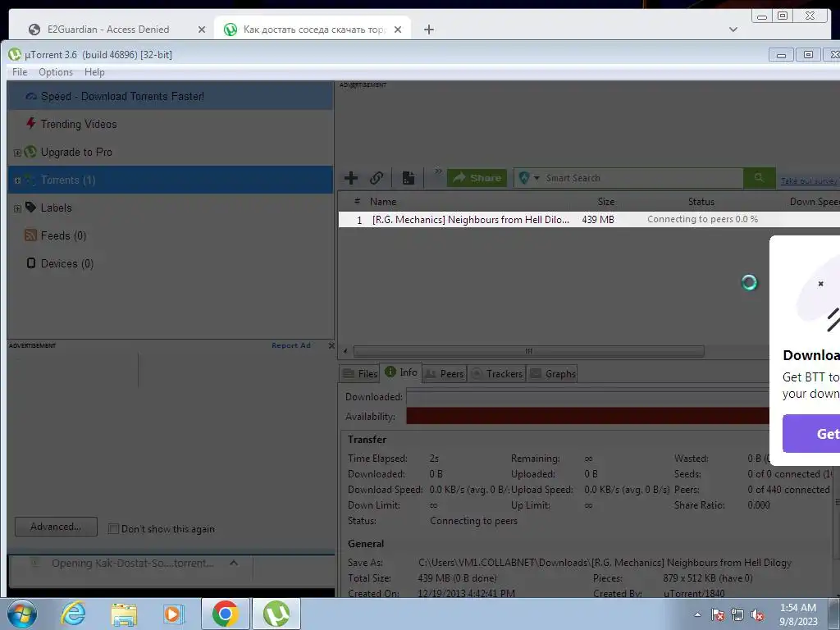
Task: Click the Add Torrent plus icon
Action: (351, 178)
